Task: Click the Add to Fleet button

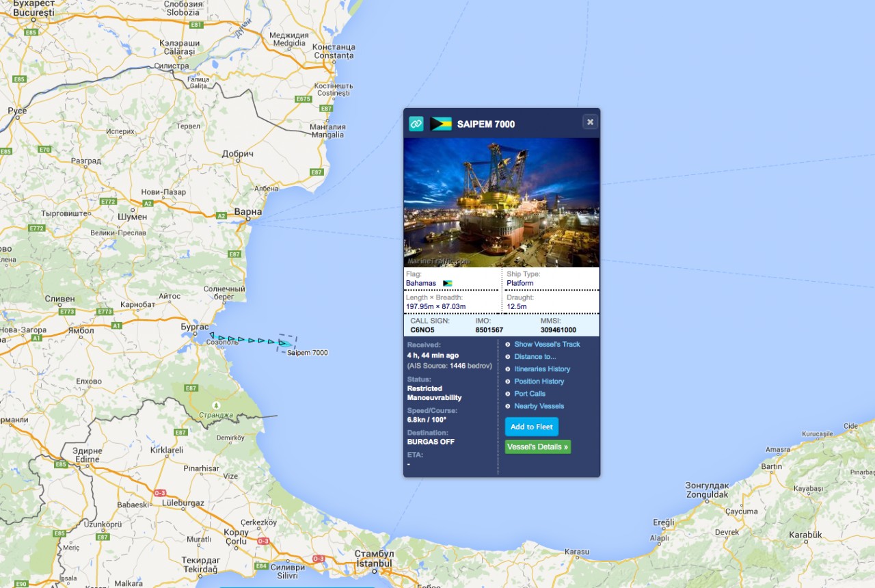Action: tap(532, 427)
